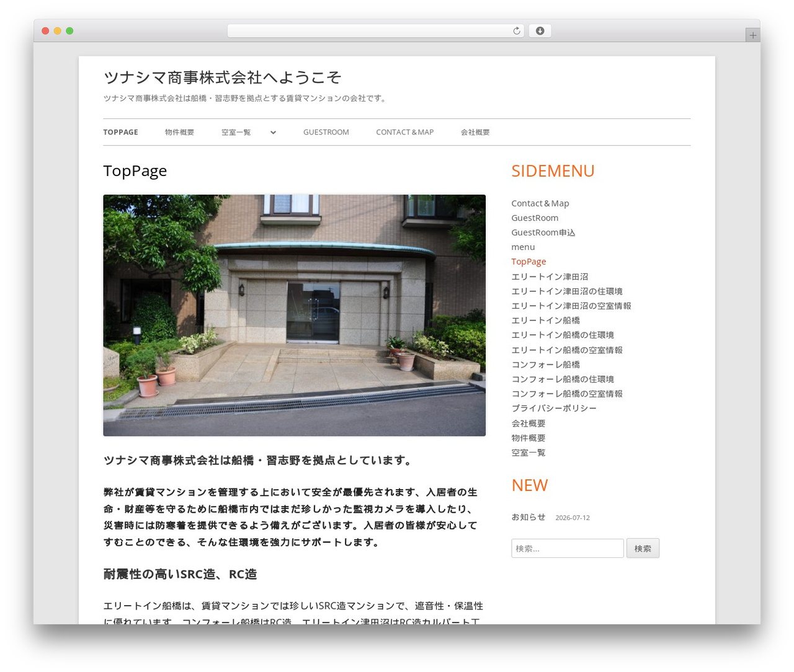The image size is (794, 672).
Task: Click the browser address bar
Action: [x=375, y=31]
